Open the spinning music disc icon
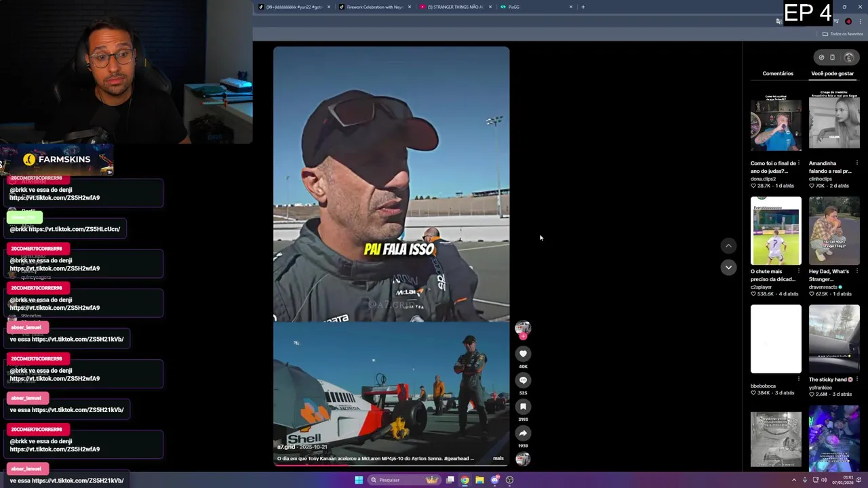This screenshot has height=488, width=868. (x=523, y=459)
